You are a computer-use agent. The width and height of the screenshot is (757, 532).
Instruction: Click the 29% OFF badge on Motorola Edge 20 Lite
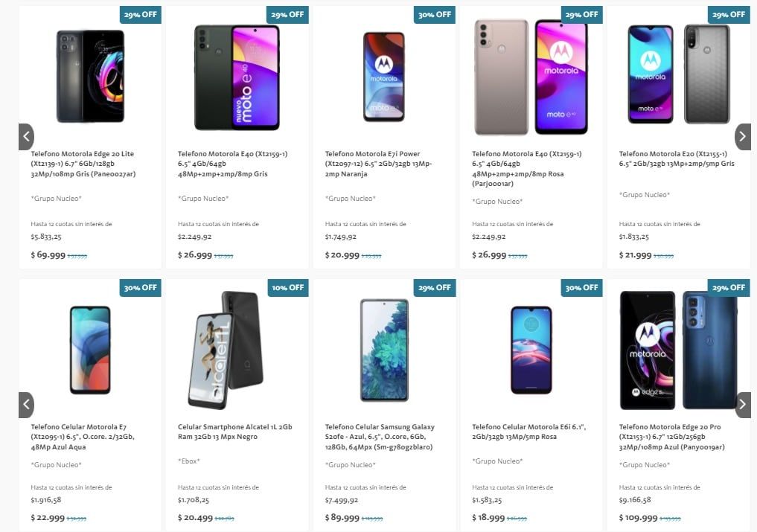click(140, 14)
